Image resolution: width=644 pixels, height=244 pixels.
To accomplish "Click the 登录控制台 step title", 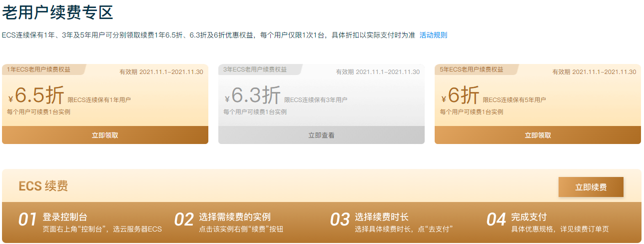I will click(x=65, y=217).
